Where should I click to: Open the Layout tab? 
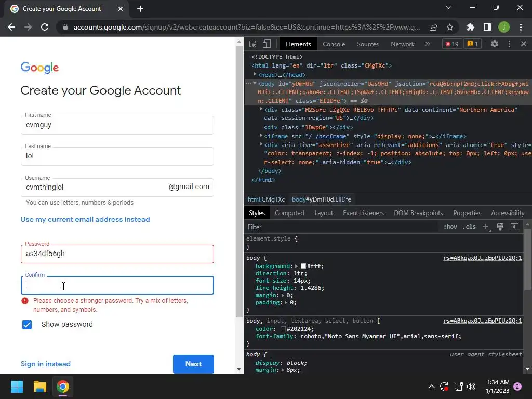click(324, 213)
